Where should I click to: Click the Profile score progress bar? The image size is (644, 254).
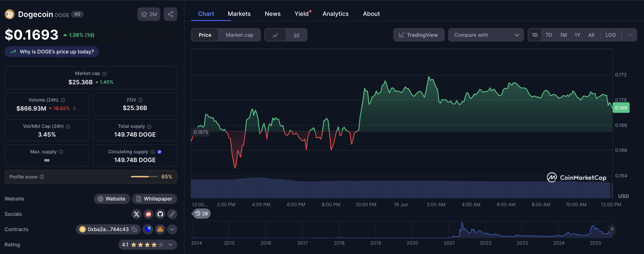pyautogui.click(x=144, y=177)
